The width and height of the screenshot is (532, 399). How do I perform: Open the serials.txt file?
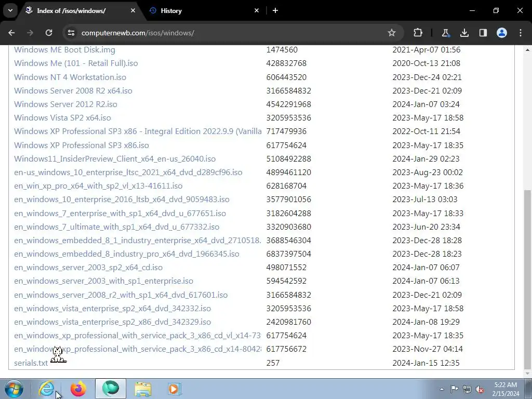click(x=31, y=363)
